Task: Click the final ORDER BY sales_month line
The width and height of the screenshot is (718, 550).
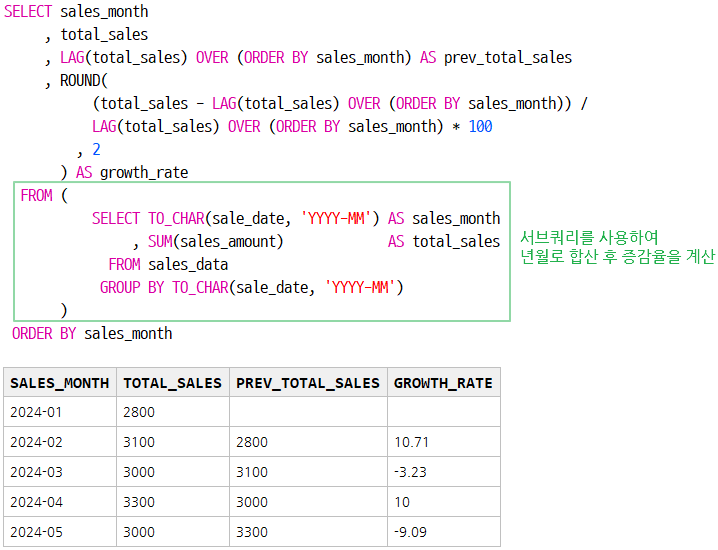Action: click(92, 333)
